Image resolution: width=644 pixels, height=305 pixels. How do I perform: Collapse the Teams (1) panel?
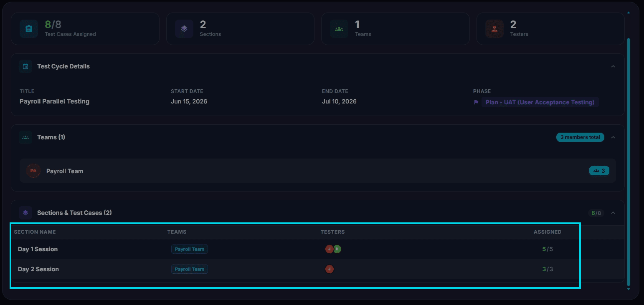tap(613, 137)
